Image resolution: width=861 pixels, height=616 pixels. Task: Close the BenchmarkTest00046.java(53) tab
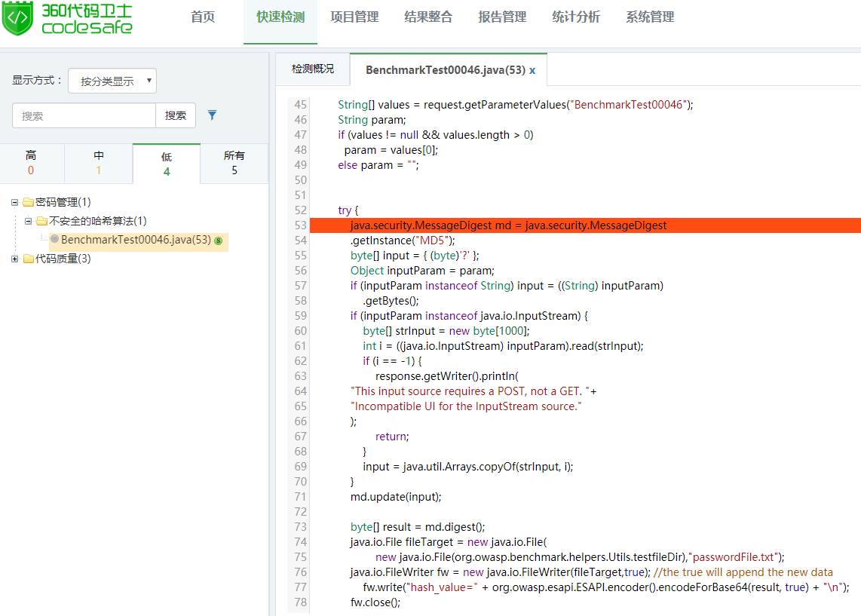[x=532, y=70]
